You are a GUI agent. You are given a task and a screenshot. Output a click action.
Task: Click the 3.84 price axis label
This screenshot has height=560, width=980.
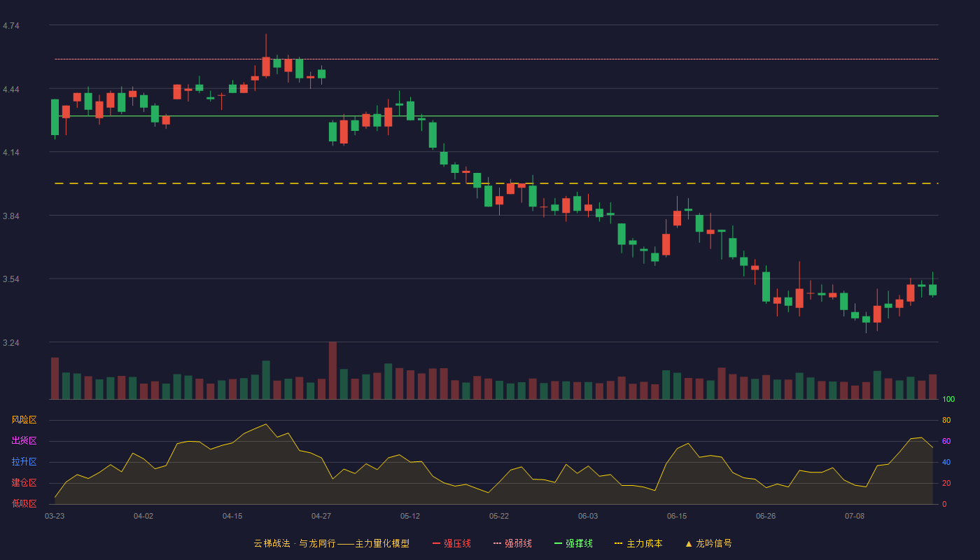[10, 216]
